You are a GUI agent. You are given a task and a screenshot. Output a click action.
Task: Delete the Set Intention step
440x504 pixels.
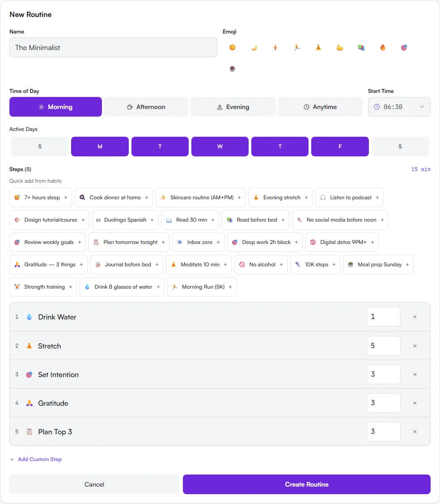(x=415, y=374)
